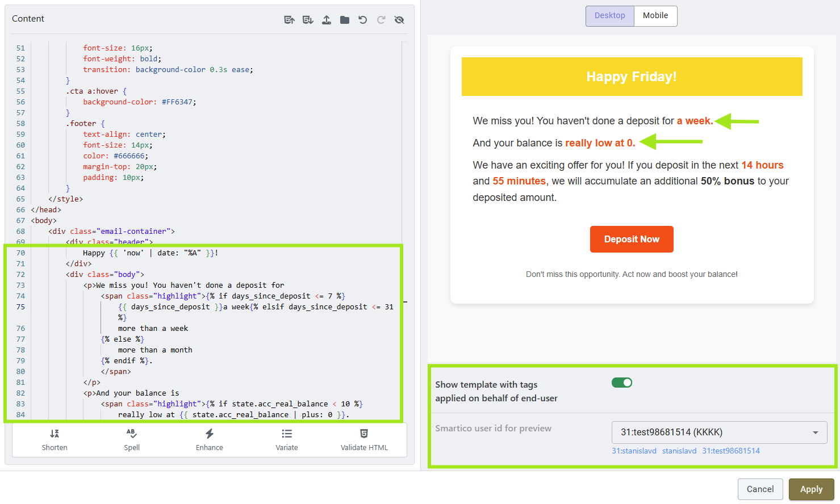The width and height of the screenshot is (840, 504).
Task: Click the HTML export icon with up arrow
Action: [289, 20]
